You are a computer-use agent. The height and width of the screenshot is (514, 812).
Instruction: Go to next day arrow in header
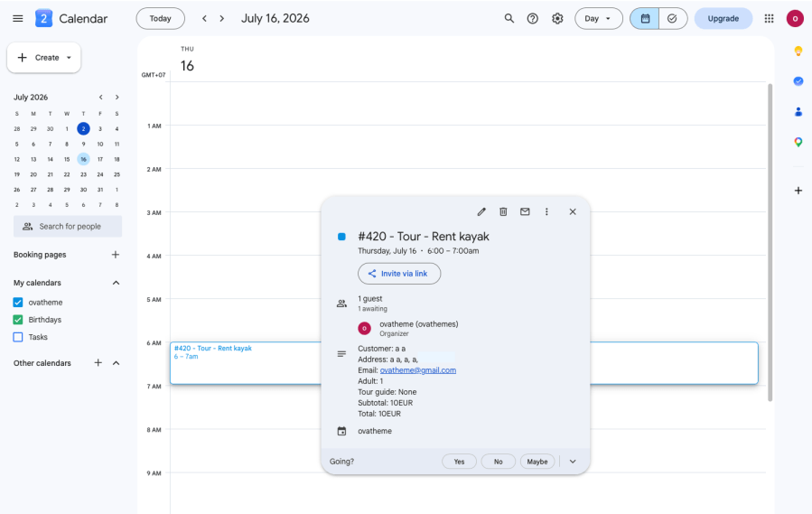(x=221, y=19)
